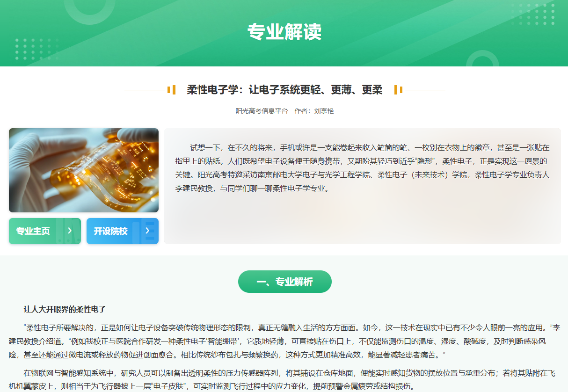Click the orange bar decoration left of the title
568x392 pixels.
pos(171,90)
